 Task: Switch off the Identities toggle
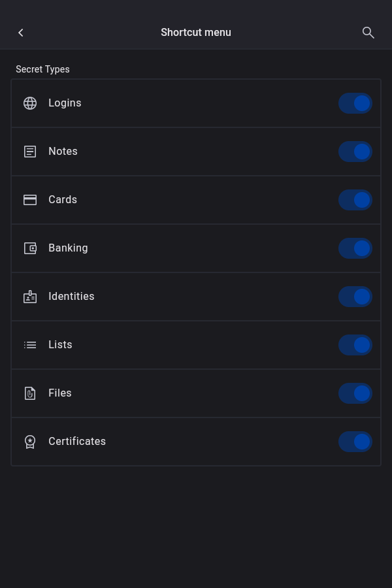pos(355,297)
